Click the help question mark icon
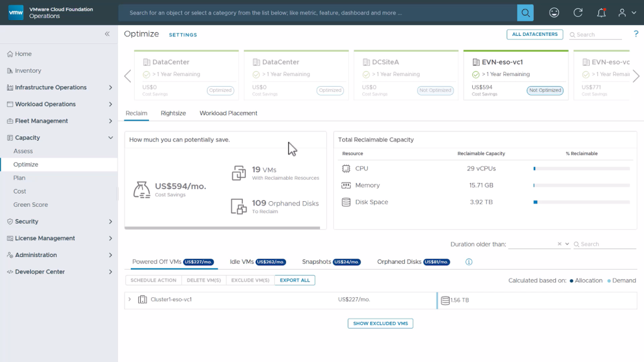 [x=636, y=34]
